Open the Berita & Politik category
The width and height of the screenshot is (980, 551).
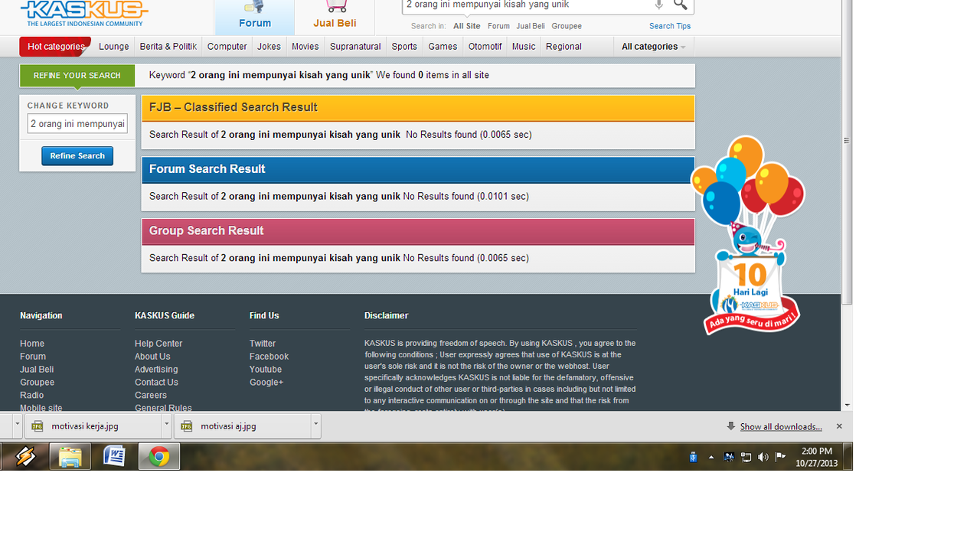(x=168, y=47)
